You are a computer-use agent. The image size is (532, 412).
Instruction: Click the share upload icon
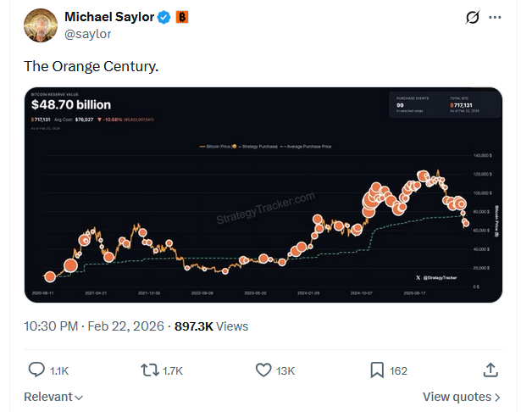pos(490,370)
